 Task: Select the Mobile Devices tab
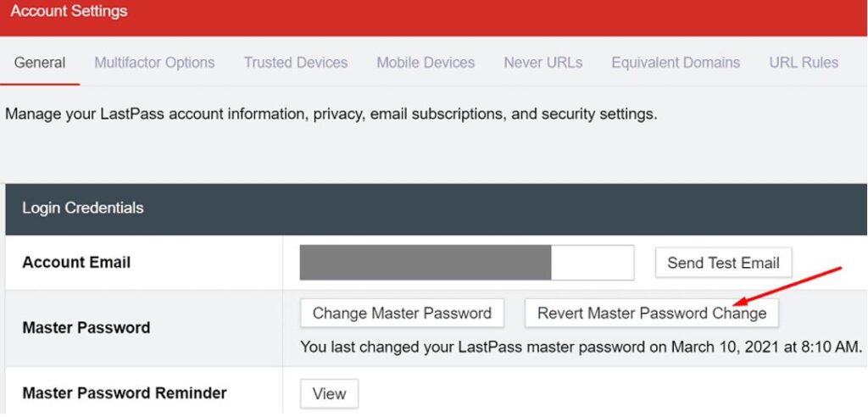[426, 63]
